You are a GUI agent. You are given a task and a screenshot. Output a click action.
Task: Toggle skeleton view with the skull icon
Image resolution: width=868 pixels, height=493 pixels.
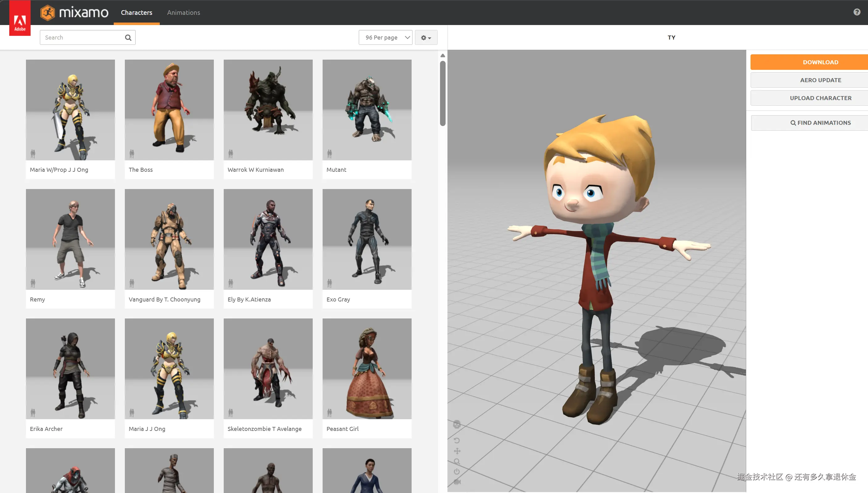[457, 424]
